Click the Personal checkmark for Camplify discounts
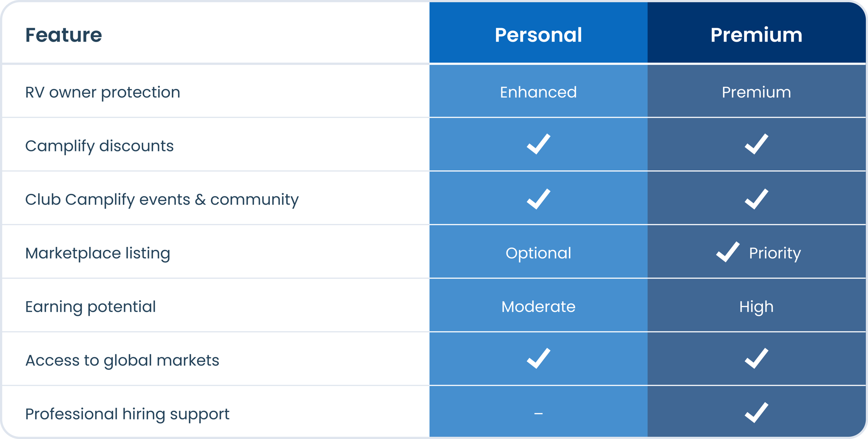The image size is (868, 439). click(x=538, y=144)
